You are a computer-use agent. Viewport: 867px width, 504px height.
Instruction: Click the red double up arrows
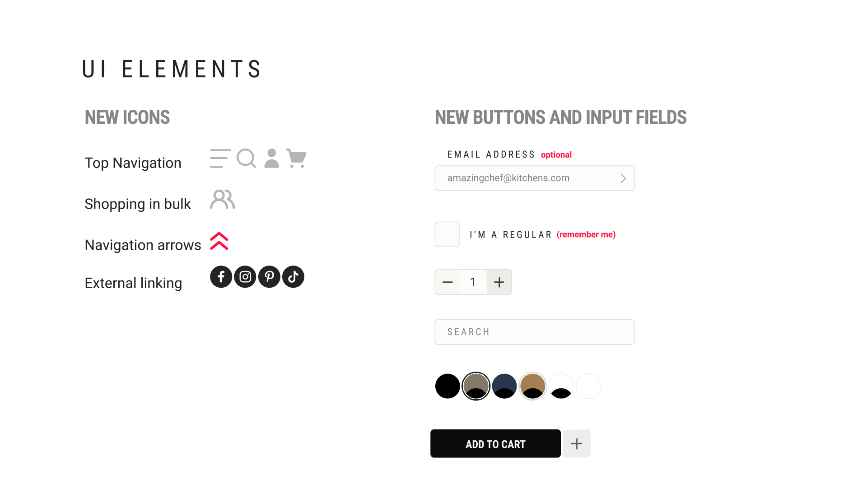tap(219, 241)
